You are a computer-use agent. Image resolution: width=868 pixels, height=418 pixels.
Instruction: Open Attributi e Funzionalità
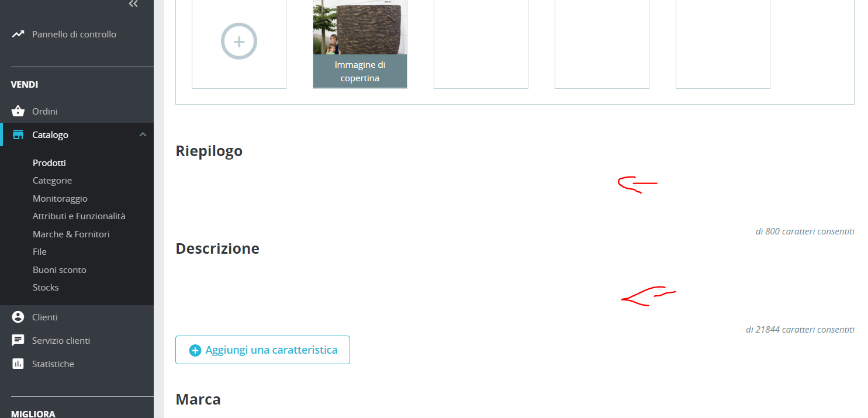(79, 216)
